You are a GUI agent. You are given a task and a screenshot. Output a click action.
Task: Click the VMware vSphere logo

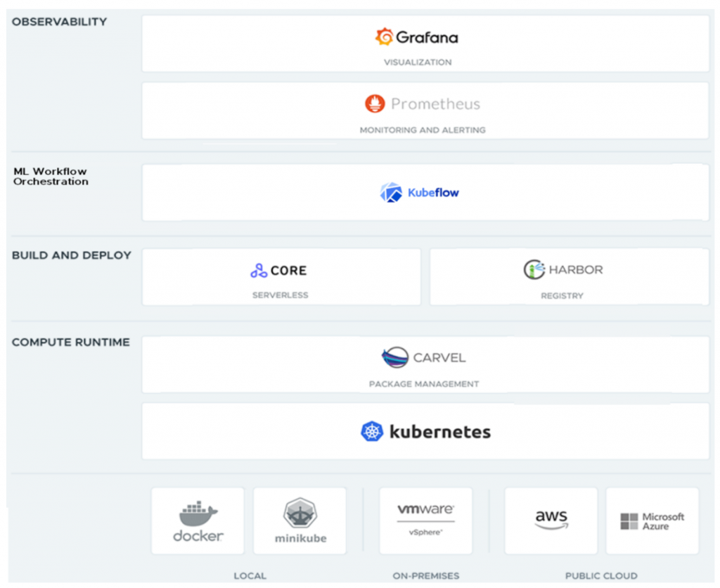click(x=425, y=520)
